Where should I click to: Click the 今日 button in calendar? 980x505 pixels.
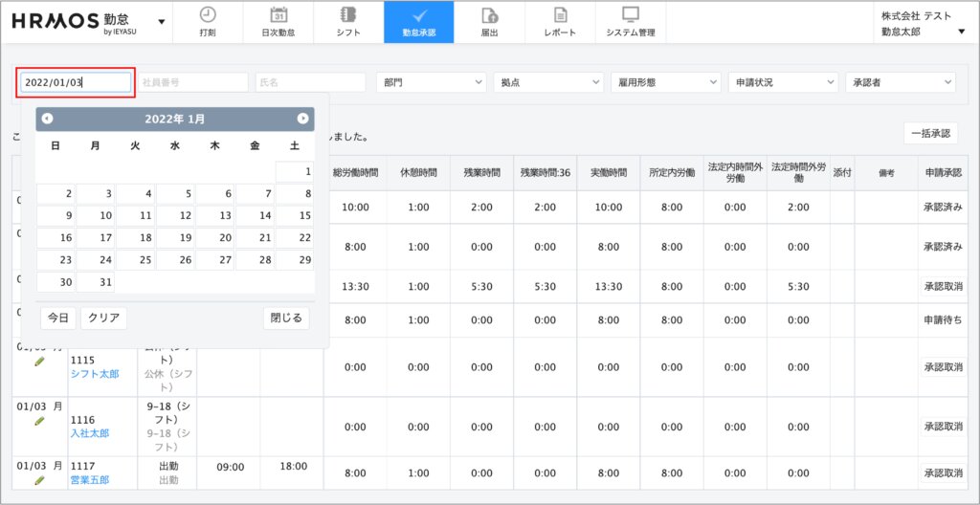57,318
